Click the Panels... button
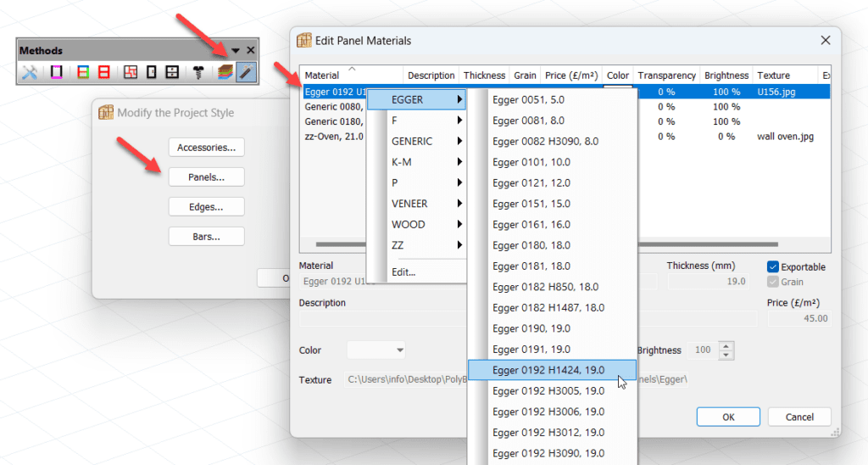The image size is (868, 465). point(207,177)
